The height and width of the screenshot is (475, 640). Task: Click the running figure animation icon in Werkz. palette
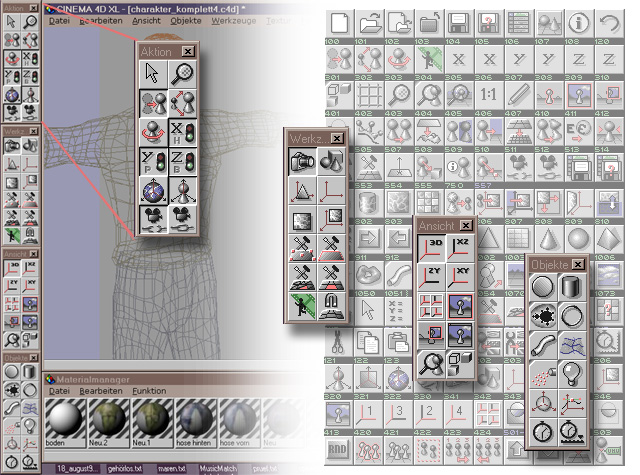pyautogui.click(x=304, y=304)
